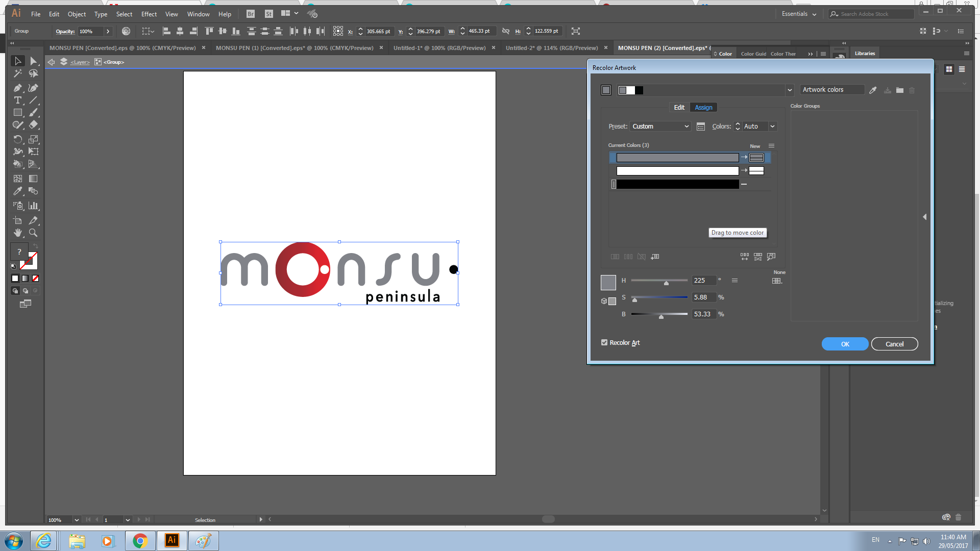The width and height of the screenshot is (980, 551).
Task: Select the Line Segment tool
Action: tap(34, 101)
